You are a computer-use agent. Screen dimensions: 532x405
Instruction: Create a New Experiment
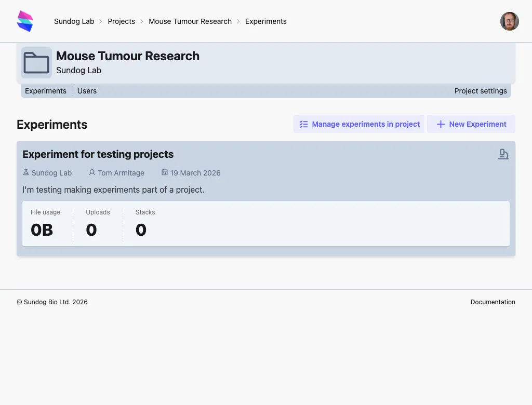pos(471,124)
